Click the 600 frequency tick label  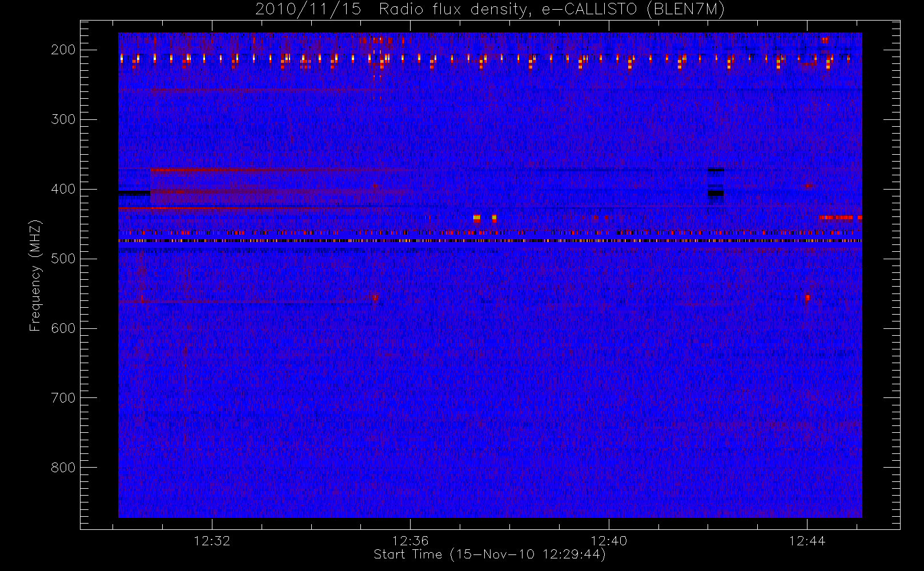click(x=63, y=328)
